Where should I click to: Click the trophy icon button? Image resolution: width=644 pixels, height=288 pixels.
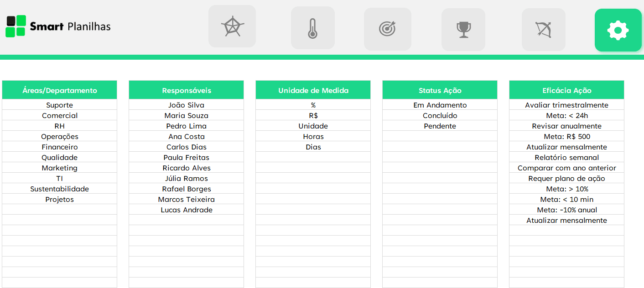[x=463, y=30]
